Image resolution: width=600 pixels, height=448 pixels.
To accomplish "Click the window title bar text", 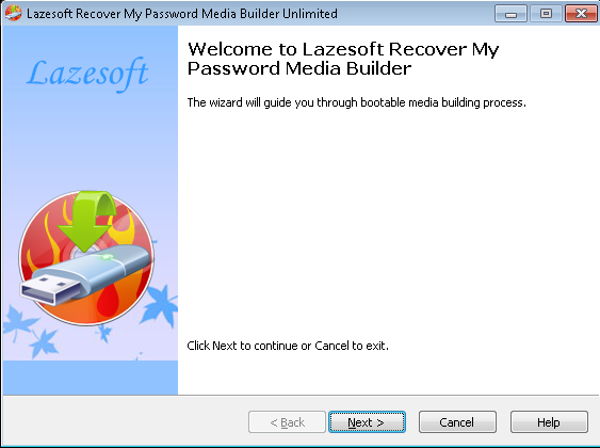I will 182,14.
